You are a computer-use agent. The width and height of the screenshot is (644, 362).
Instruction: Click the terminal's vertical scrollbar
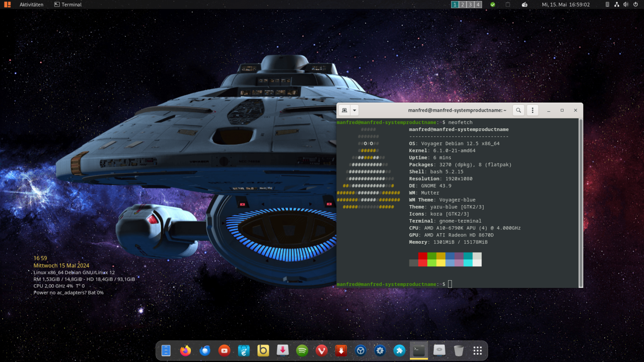click(x=581, y=202)
